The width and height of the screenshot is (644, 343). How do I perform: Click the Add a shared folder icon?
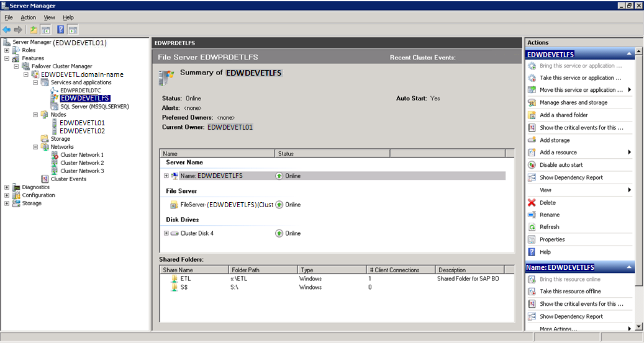pos(532,115)
